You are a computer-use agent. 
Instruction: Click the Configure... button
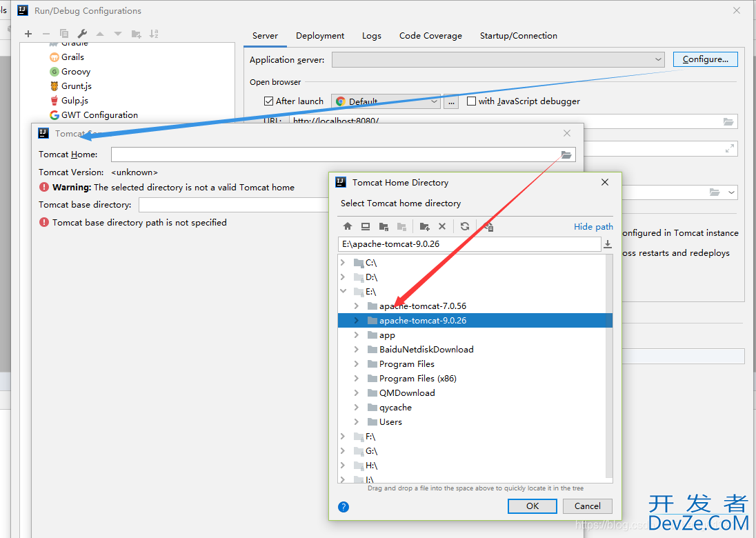(706, 59)
